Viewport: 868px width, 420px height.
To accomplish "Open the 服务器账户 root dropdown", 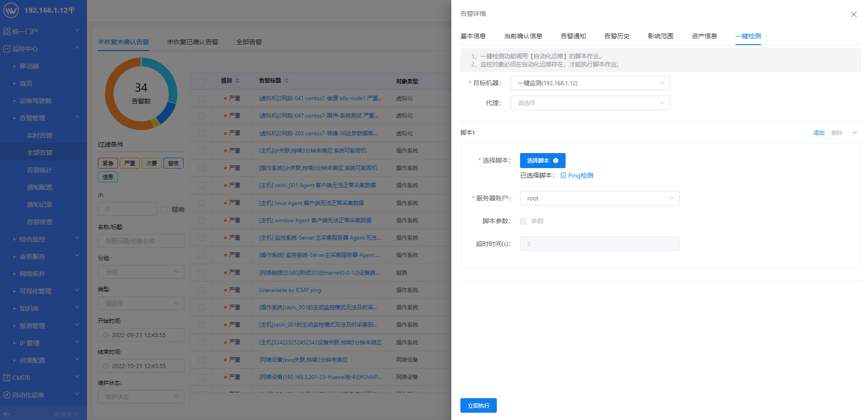I will (x=599, y=198).
